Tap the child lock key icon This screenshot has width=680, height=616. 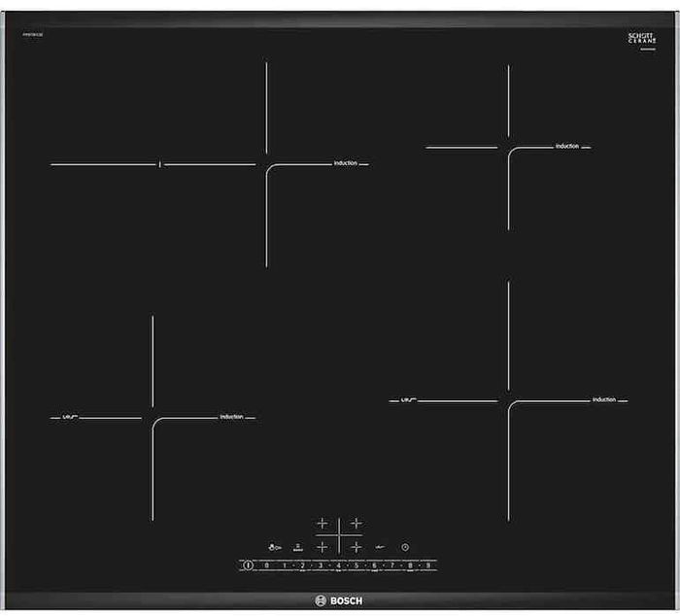pos(276,547)
